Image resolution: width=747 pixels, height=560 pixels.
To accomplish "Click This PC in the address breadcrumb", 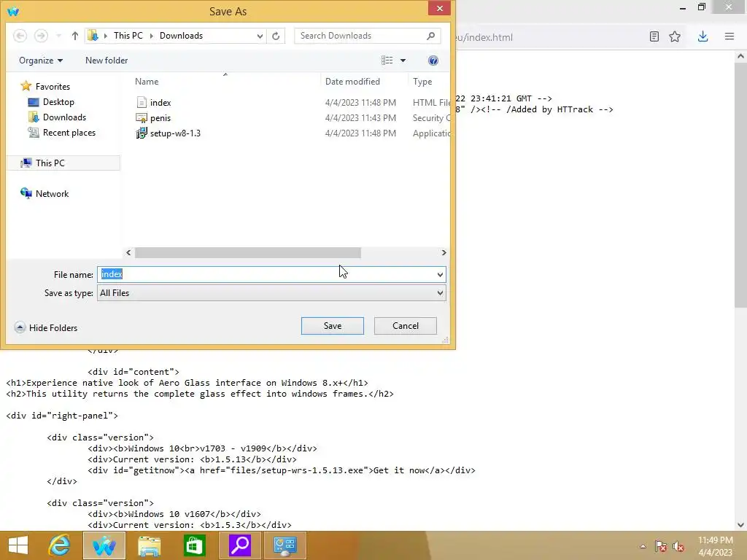I will pyautogui.click(x=128, y=36).
